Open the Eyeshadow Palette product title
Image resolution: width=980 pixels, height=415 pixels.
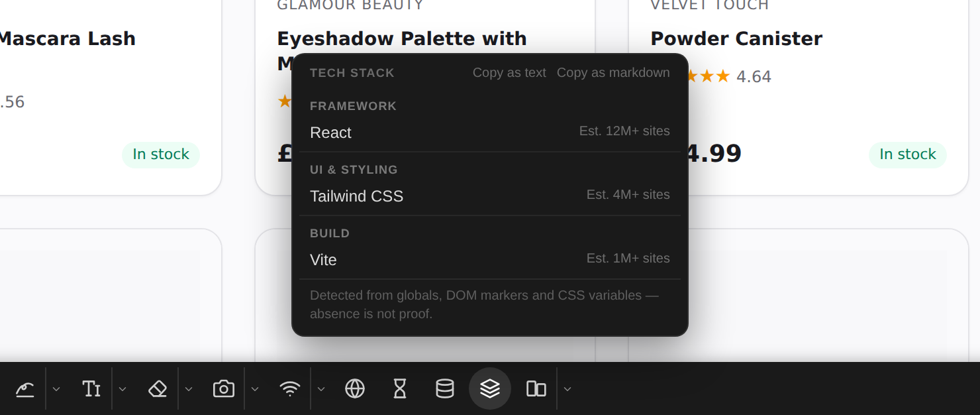click(402, 38)
